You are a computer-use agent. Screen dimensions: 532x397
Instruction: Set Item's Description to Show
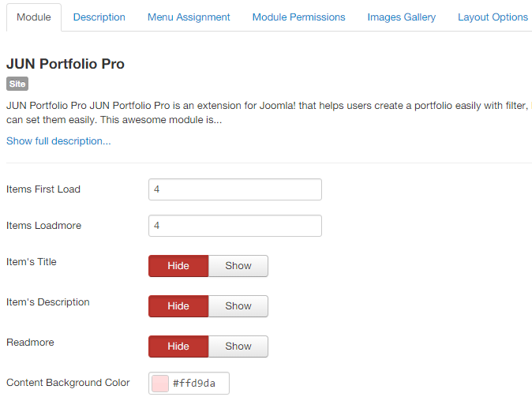coord(238,306)
